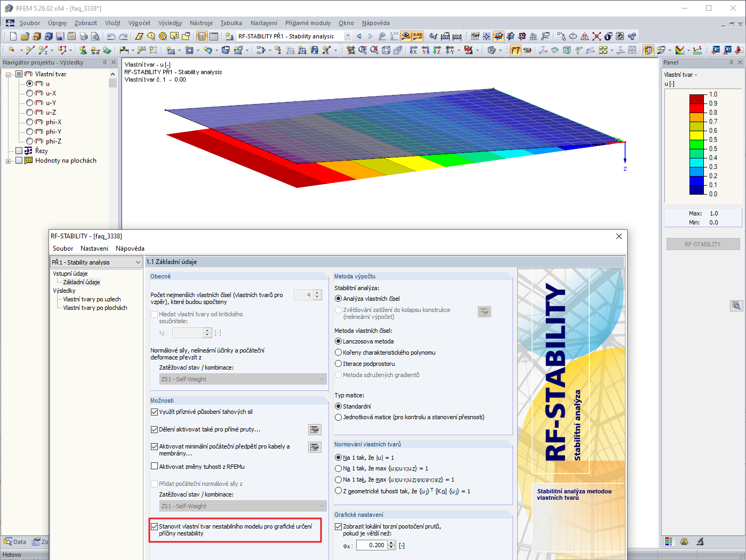Expand the Hodnoty na plochách node
746x560 pixels.
point(9,161)
